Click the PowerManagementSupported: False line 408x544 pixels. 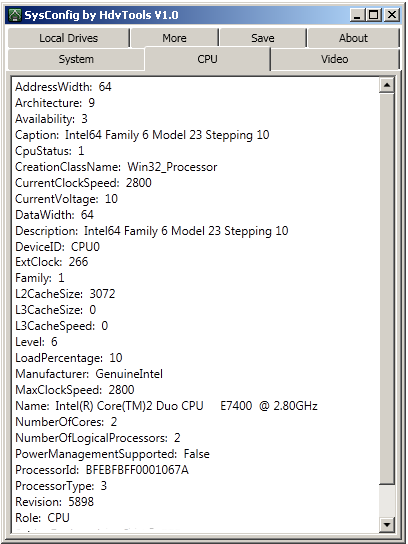[112, 454]
